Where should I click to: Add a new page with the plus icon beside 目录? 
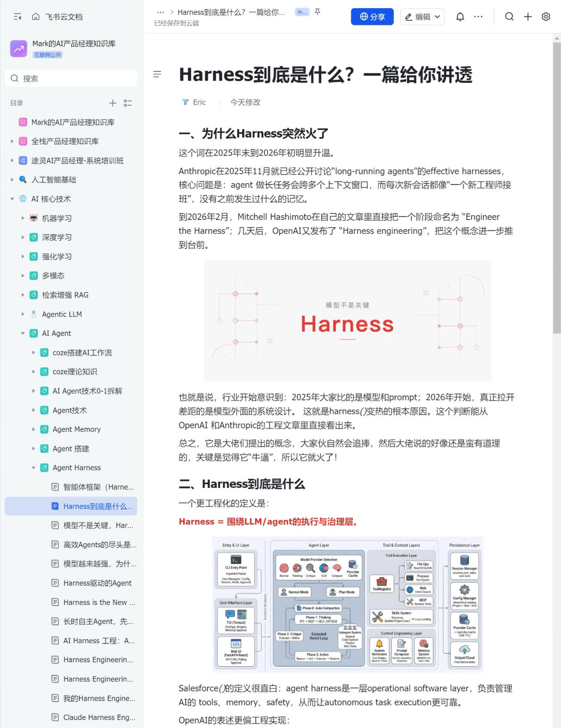113,103
